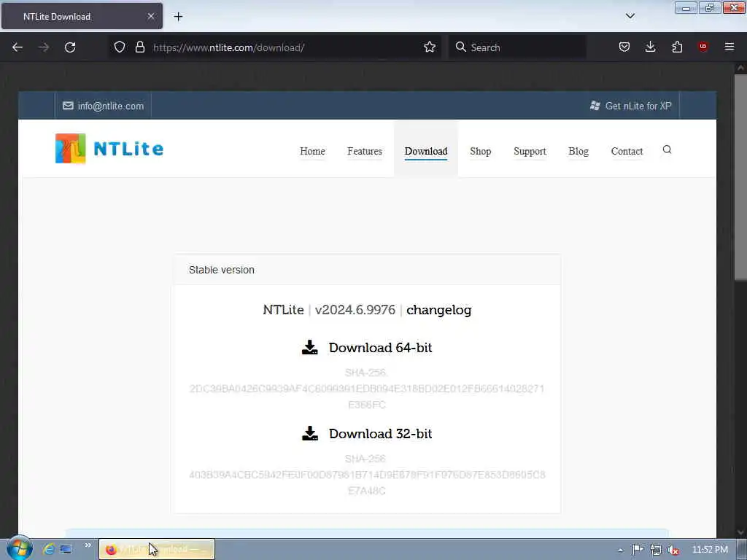Open the Firefox downloads panel
Viewport: 747px width, 560px height.
click(650, 47)
